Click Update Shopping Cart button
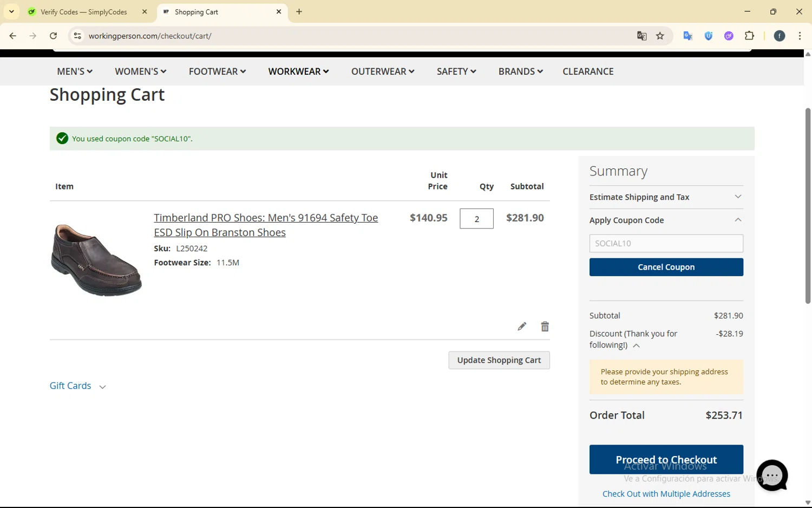 (499, 360)
